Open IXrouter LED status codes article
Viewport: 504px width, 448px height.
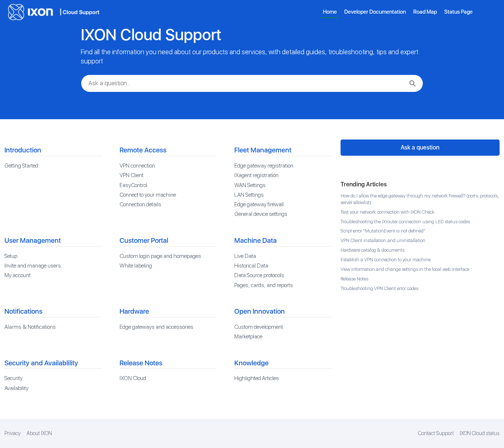pyautogui.click(x=405, y=222)
